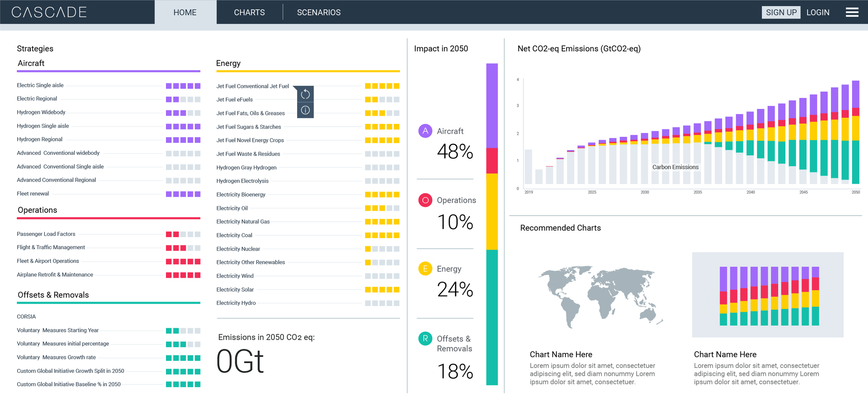Click the reset icon beside Jet Fuel Conventional

[305, 94]
